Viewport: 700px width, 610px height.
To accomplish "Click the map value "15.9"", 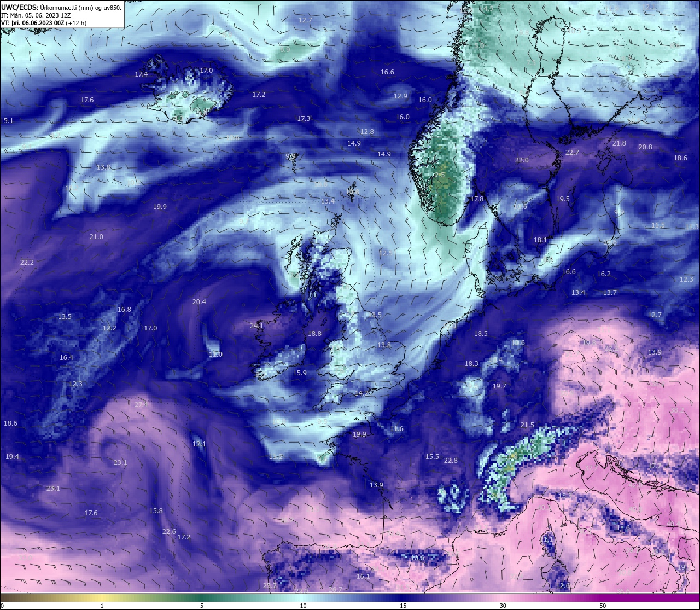I will pos(300,373).
